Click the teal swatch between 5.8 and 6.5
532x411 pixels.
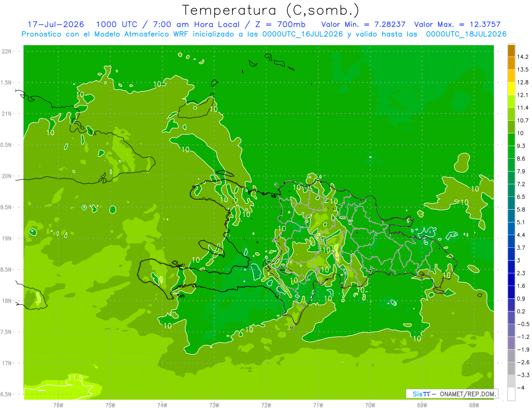tap(511, 203)
